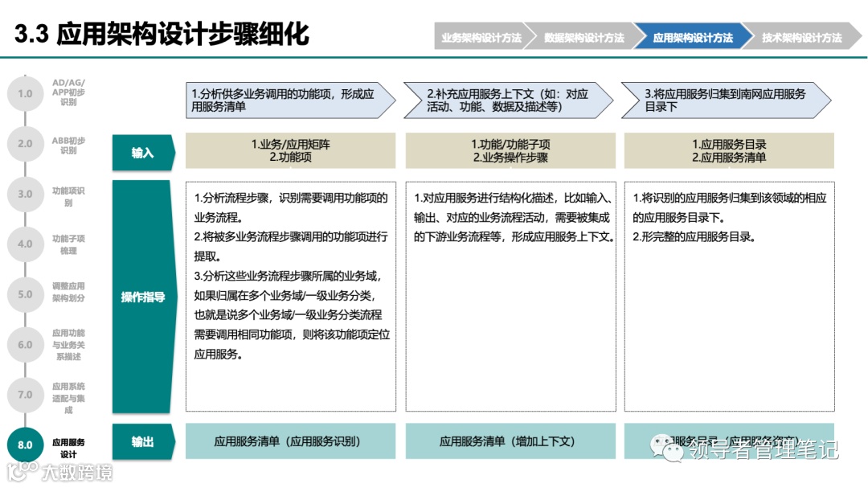Click the input cell 1.应用服务目录 2.应用服务清单
This screenshot has height=488, width=868.
[x=729, y=150]
